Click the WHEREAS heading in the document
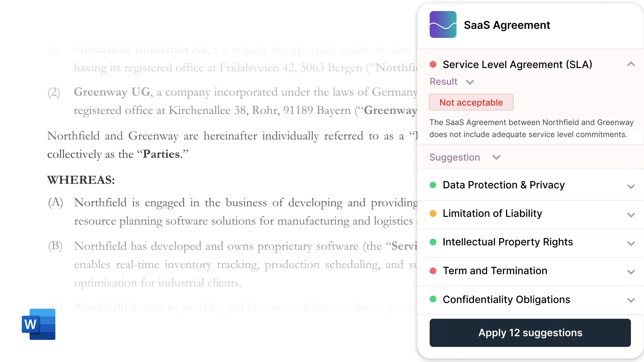Viewport: 644px width, 362px height. [x=81, y=180]
